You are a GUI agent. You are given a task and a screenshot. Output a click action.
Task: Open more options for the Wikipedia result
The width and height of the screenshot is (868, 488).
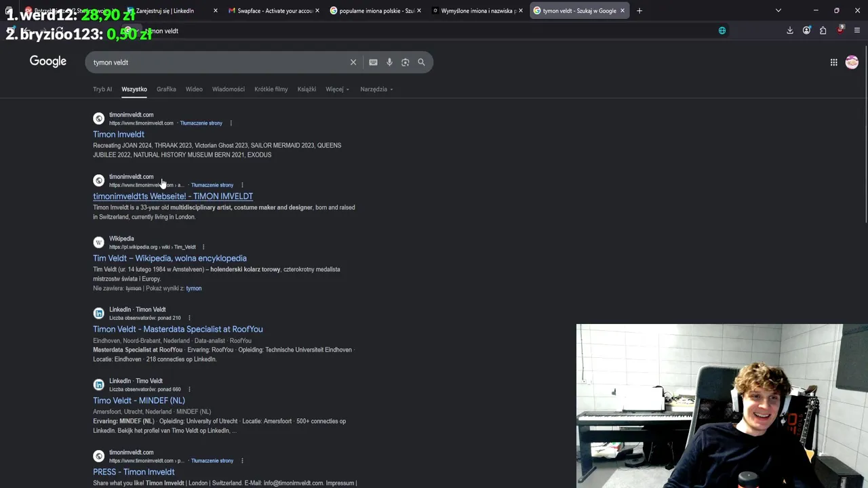[203, 247]
